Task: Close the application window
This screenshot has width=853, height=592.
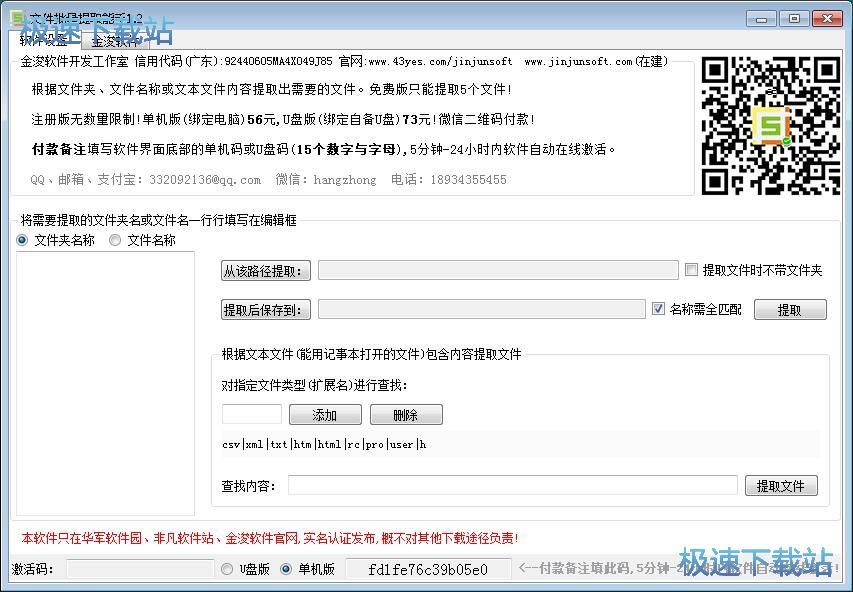Action: coord(826,19)
